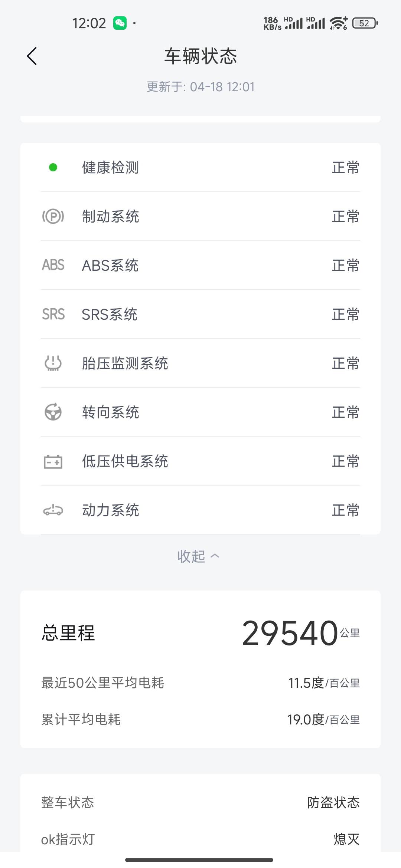Tap the parking brake system icon

(53, 217)
